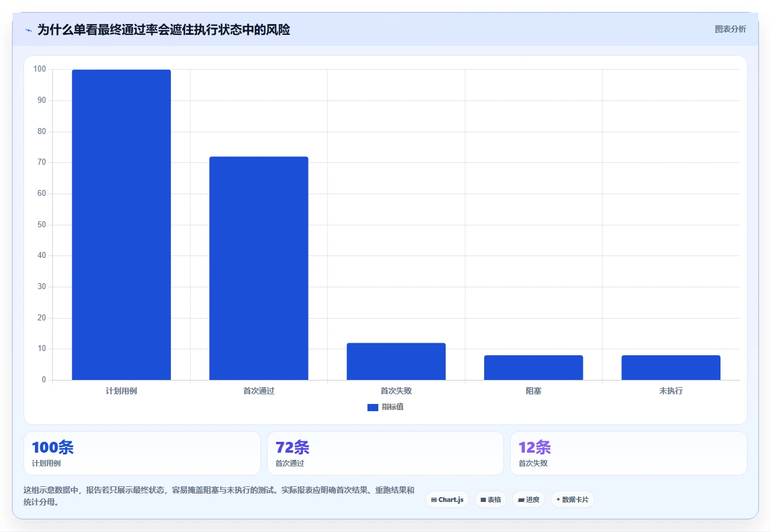The image size is (771, 532).
Task: Click the icon inside 进度 chip
Action: coord(521,500)
